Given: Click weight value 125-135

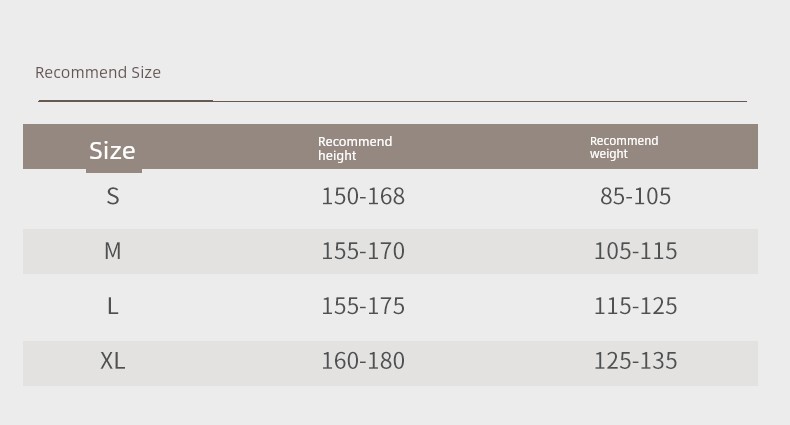Looking at the screenshot, I should (635, 361).
